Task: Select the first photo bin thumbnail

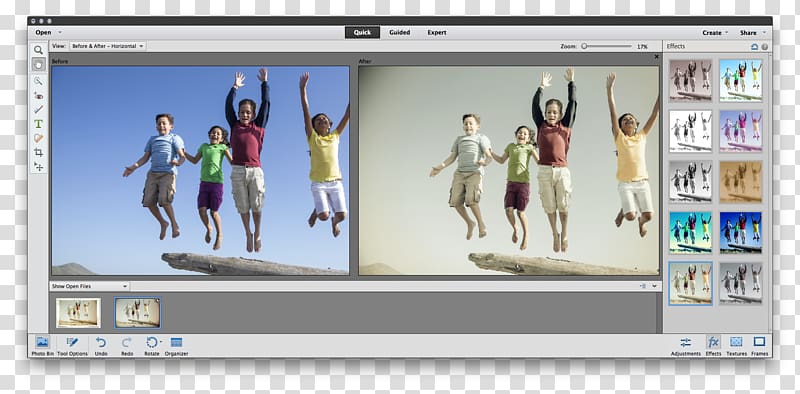Action: (x=78, y=313)
